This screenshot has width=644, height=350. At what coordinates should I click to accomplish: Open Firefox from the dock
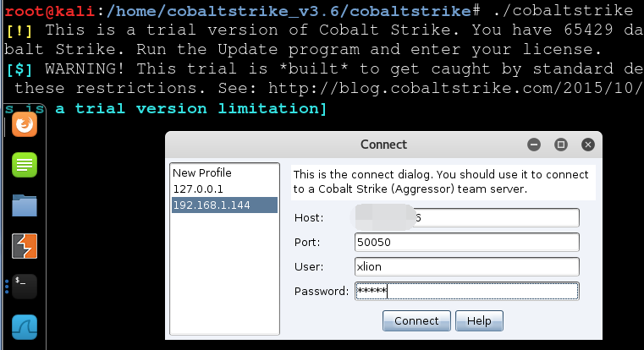(25, 125)
